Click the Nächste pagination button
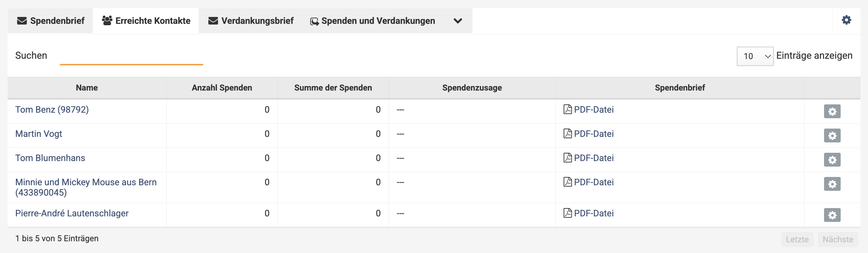The width and height of the screenshot is (868, 253). 838,240
